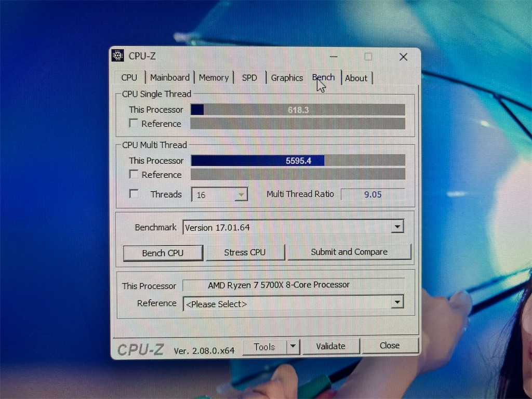Image resolution: width=532 pixels, height=399 pixels.
Task: Click the Ver. 2.08.0.x64 version text
Action: [x=204, y=351]
